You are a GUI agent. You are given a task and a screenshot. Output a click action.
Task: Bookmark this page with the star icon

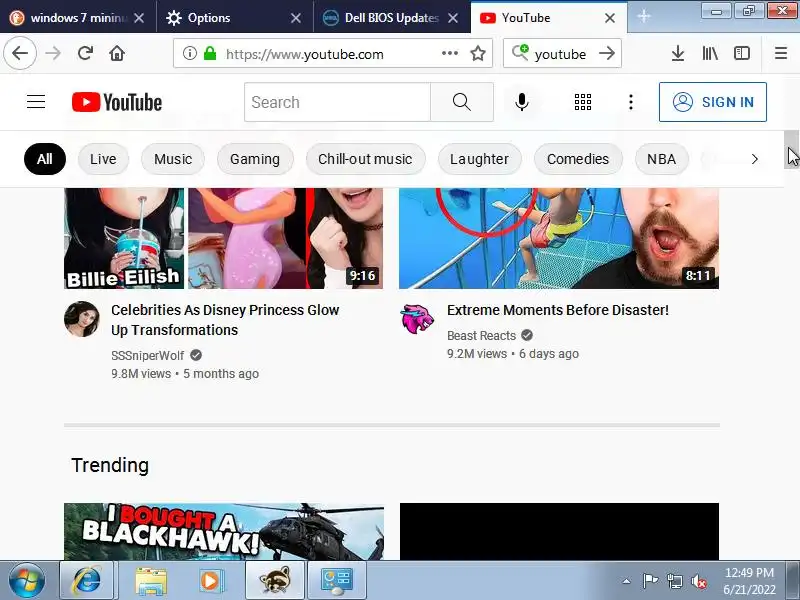(478, 53)
